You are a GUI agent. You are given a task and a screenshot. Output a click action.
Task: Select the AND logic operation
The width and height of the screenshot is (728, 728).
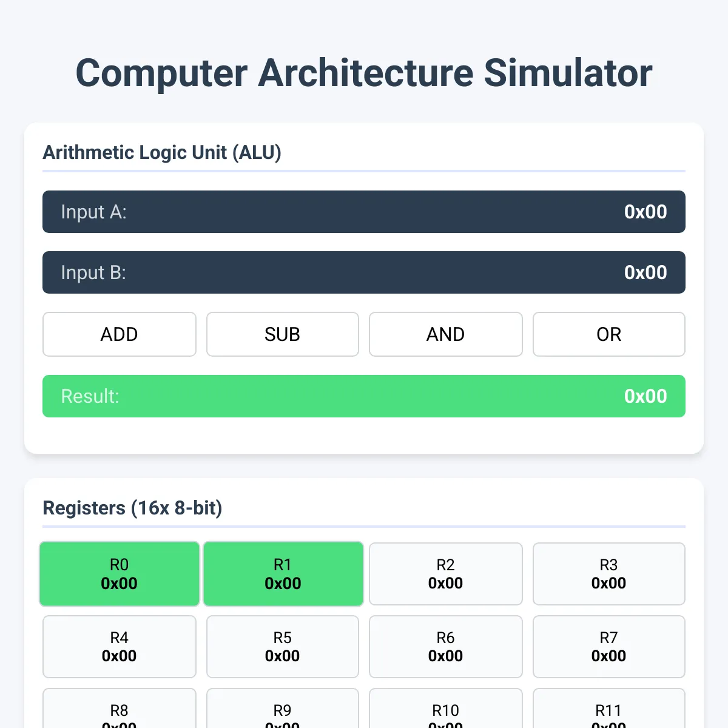446,334
